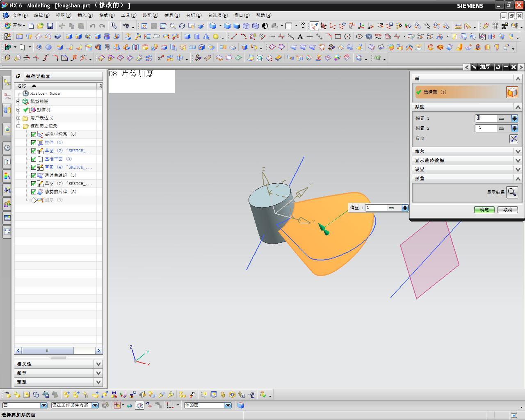
Task: Toggle checkbox for 草图 (7) SKETCH
Action: pyautogui.click(x=34, y=184)
